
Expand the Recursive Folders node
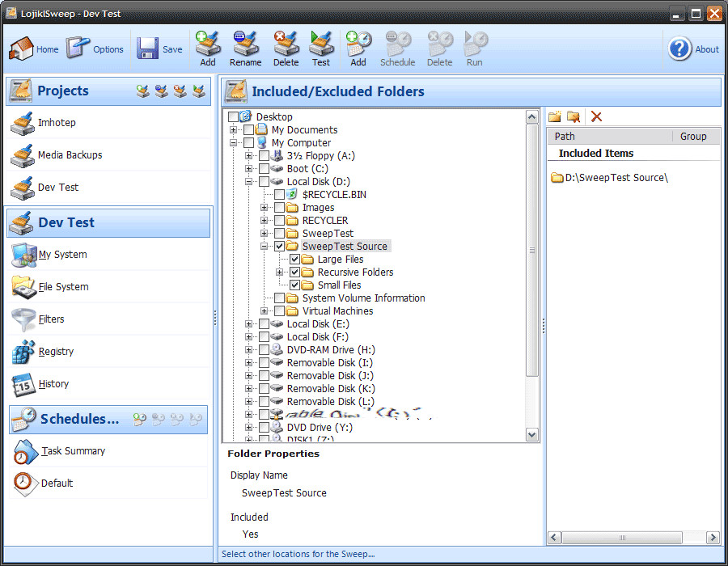tap(280, 272)
